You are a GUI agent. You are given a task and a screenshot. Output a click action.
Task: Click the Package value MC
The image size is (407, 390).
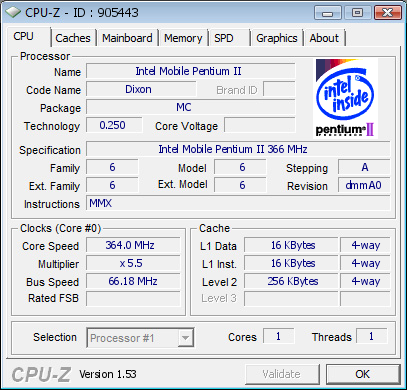point(191,107)
